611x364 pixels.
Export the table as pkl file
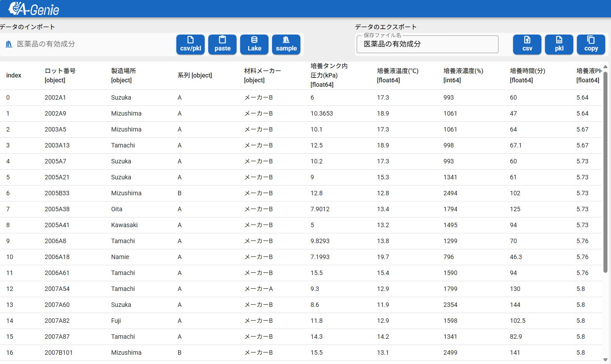click(x=559, y=44)
